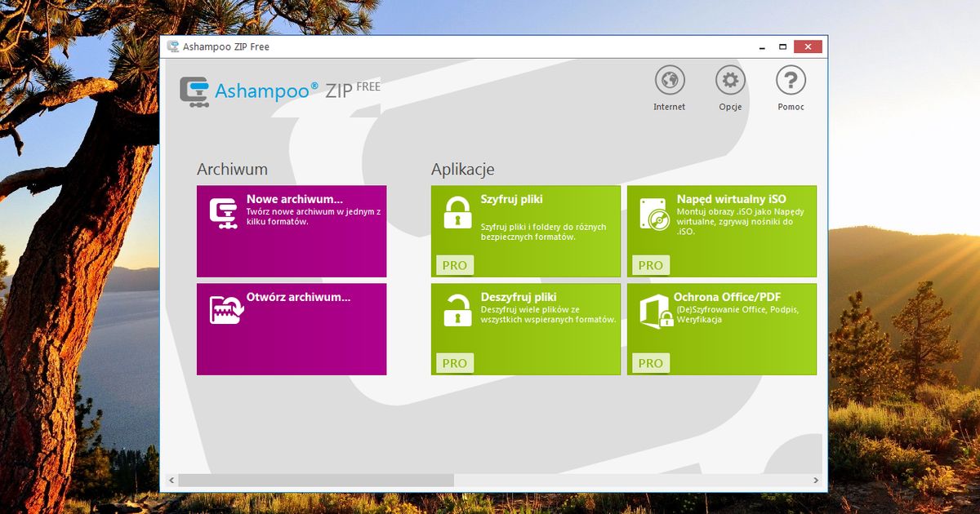Click the Ashampoo ZIP Free title bar icon
Viewport: 980px width, 514px height.
(173, 47)
